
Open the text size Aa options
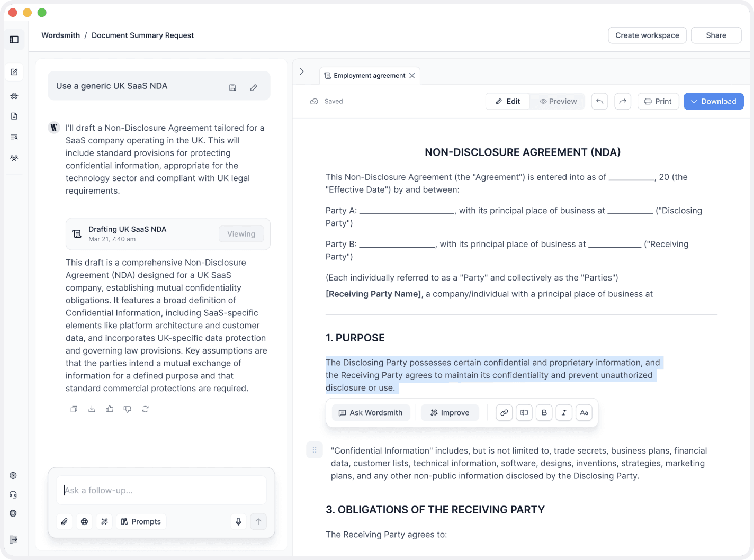pos(584,412)
